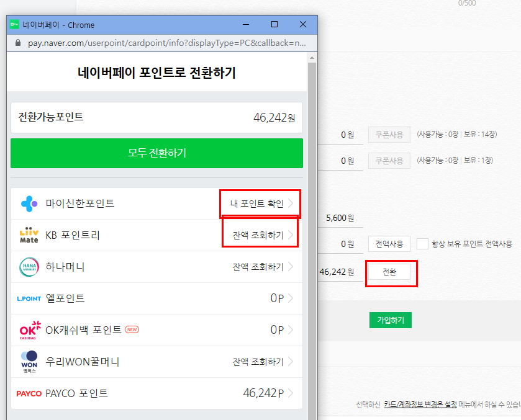
Task: Click the 전액사용 button in the background page
Action: click(x=389, y=244)
